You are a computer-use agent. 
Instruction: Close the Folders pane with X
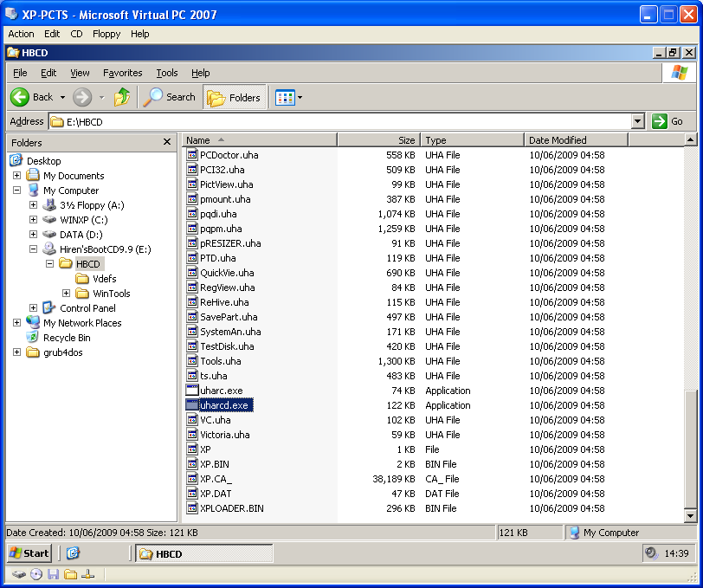(x=167, y=142)
